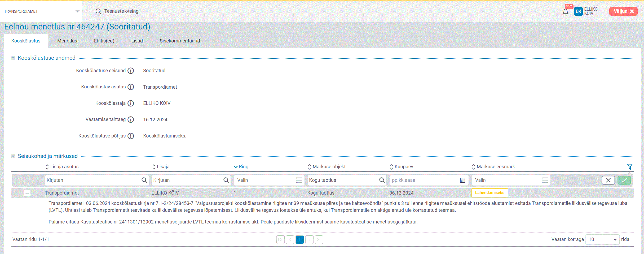Open list icon in Märkuse eesmärk filter
The height and width of the screenshot is (254, 644).
coord(545,180)
